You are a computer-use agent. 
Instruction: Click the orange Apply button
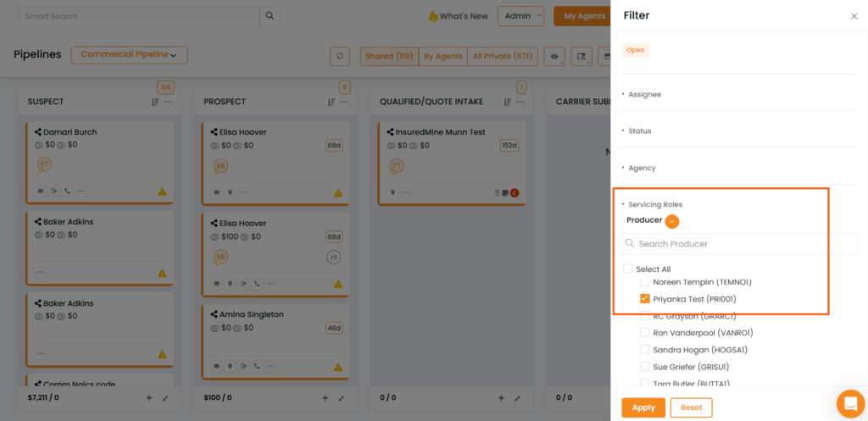(x=644, y=407)
